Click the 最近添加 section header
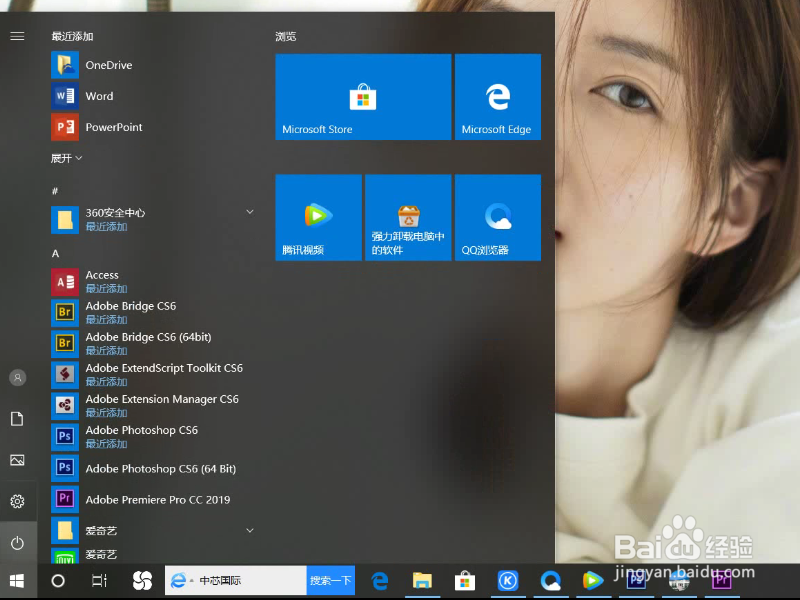800x600 pixels. coord(72,36)
